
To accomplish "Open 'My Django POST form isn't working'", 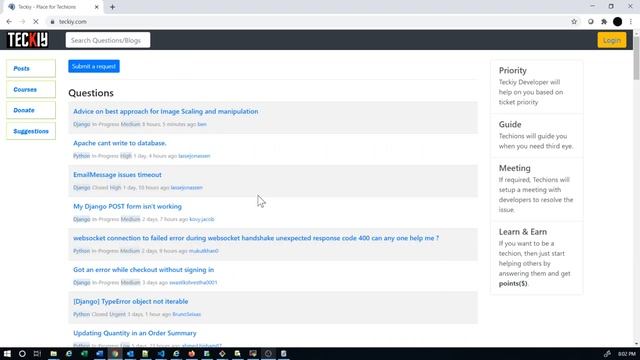I will [x=127, y=207].
